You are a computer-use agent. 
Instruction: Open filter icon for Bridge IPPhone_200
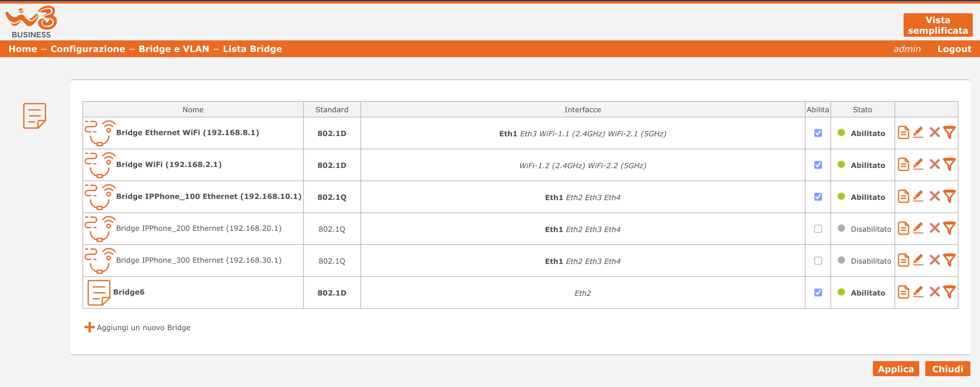pyautogui.click(x=949, y=228)
